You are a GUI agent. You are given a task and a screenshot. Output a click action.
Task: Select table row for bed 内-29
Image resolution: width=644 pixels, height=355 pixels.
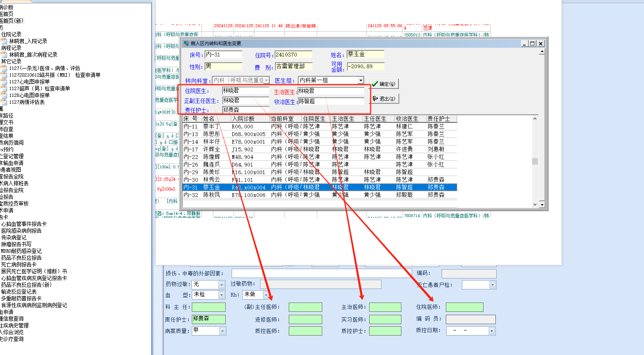point(320,172)
